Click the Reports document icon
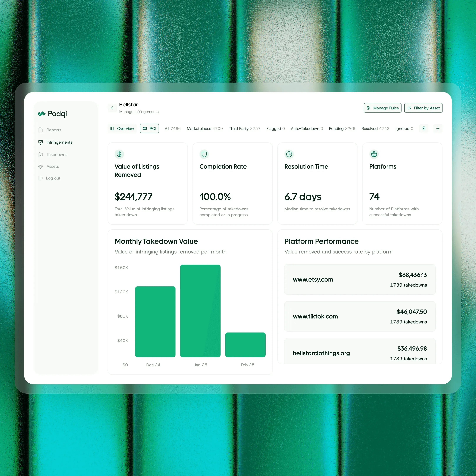 [41, 130]
